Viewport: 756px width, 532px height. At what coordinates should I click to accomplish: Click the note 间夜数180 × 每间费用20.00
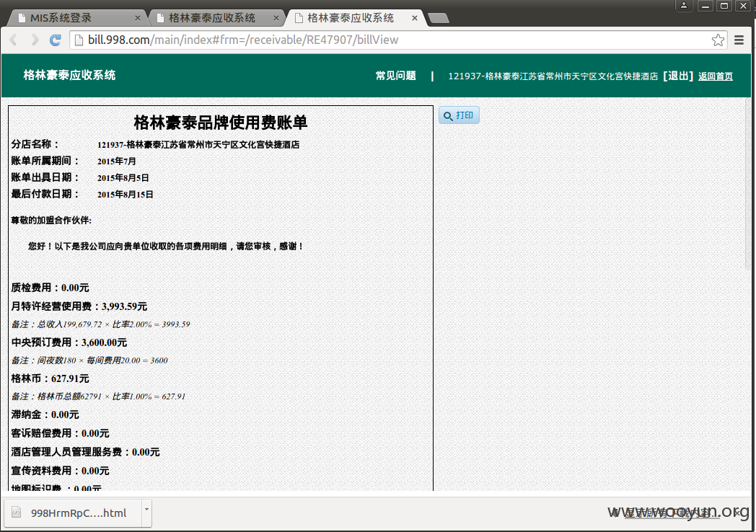click(89, 360)
